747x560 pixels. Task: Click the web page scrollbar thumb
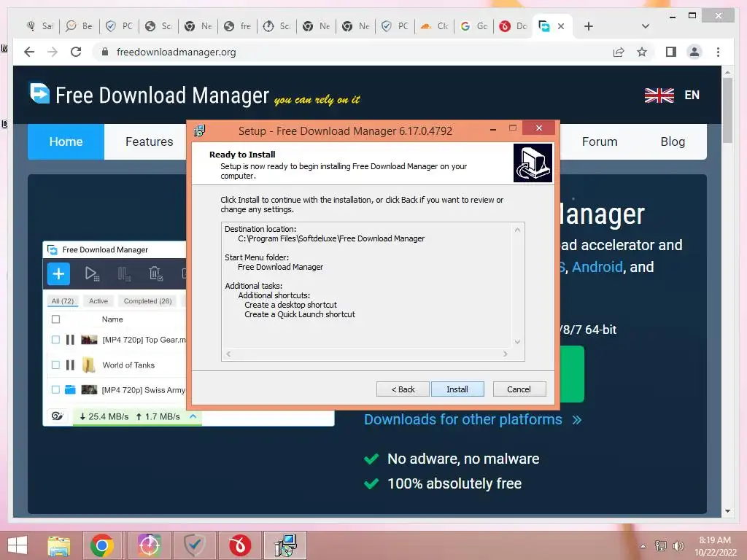point(727,110)
